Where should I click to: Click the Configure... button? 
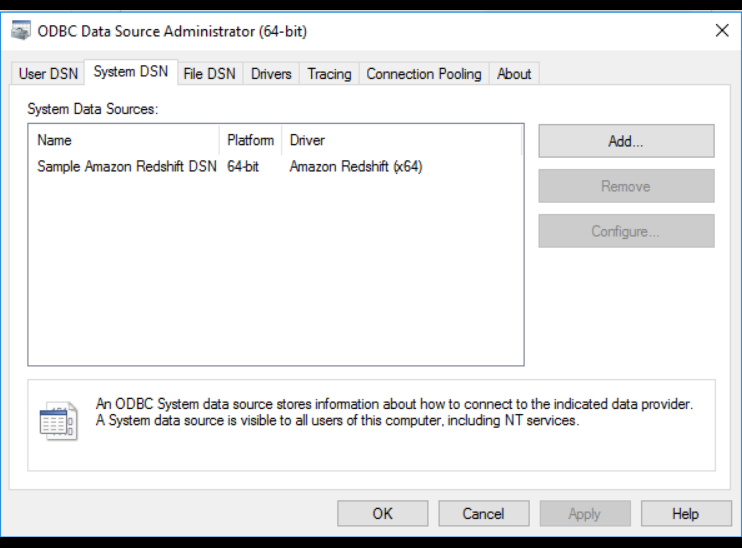pos(626,231)
